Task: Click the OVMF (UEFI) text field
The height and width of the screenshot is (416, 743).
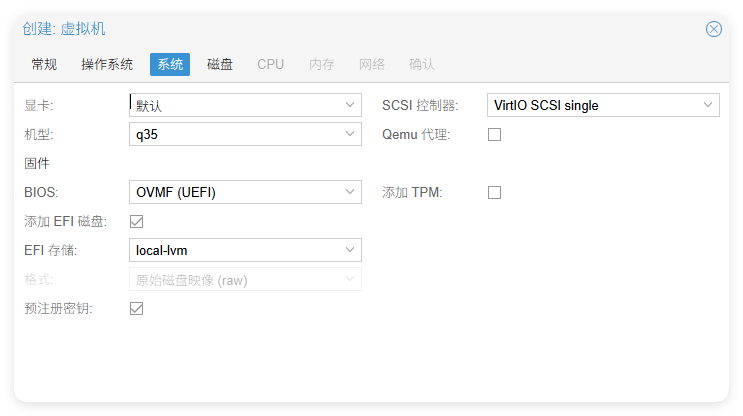Action: pyautogui.click(x=235, y=192)
